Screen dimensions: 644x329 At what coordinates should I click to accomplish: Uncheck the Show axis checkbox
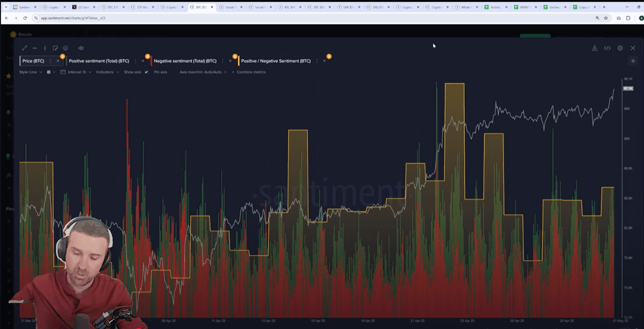point(146,72)
